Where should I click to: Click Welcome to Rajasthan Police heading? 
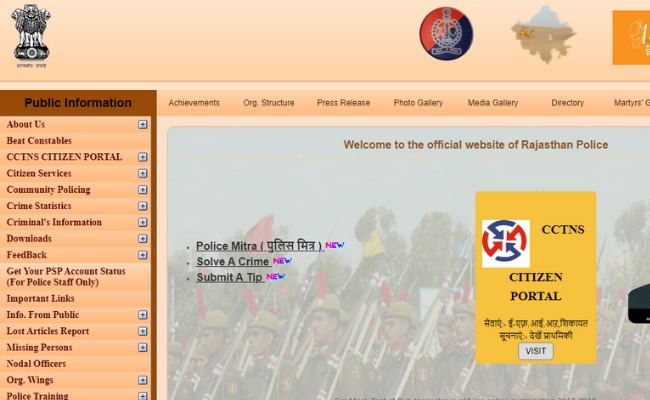476,145
